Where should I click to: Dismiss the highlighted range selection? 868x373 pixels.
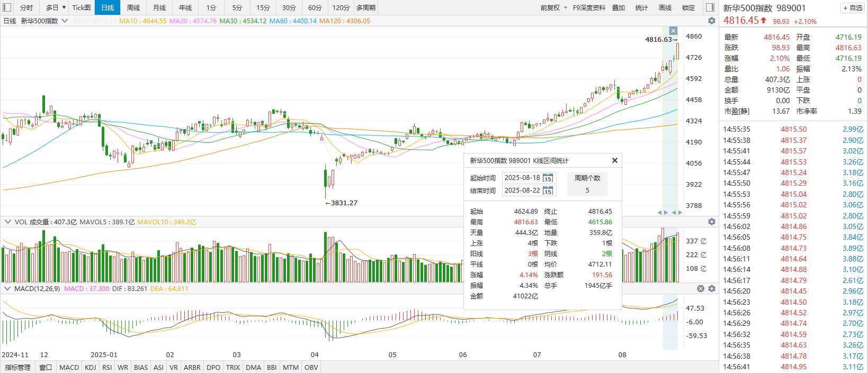(x=673, y=31)
